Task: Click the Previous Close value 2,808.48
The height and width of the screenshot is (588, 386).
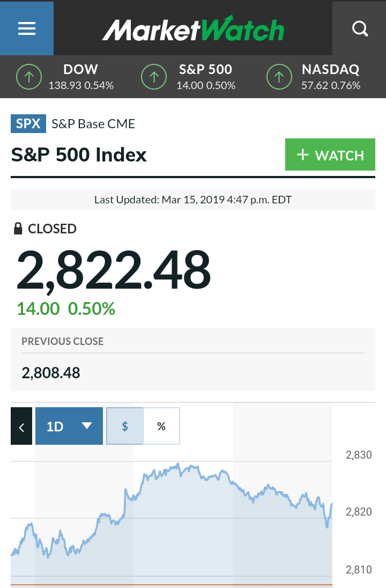Action: tap(50, 373)
